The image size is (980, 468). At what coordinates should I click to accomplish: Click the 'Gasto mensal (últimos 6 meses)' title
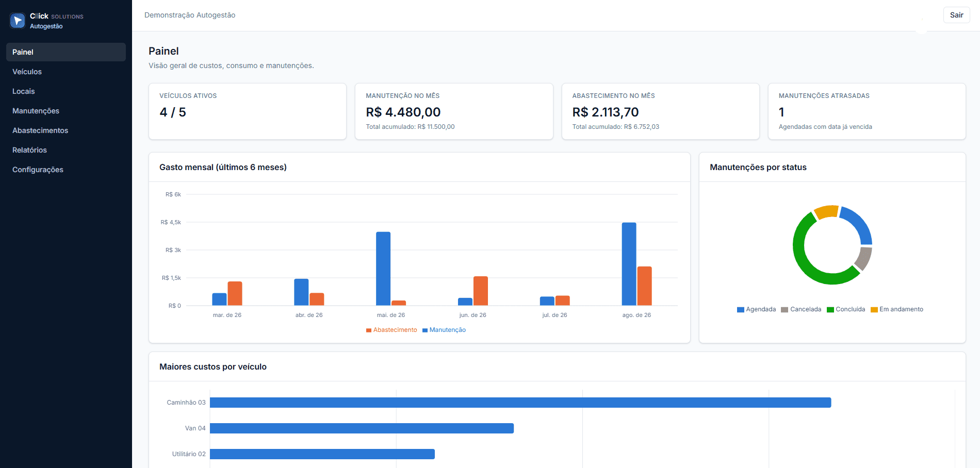(223, 167)
